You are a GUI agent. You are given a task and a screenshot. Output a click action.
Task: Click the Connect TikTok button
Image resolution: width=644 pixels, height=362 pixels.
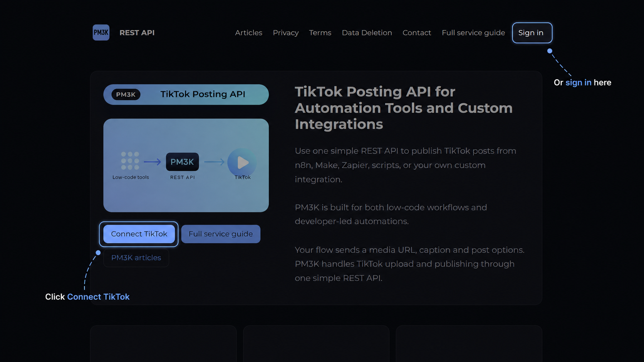tap(139, 234)
